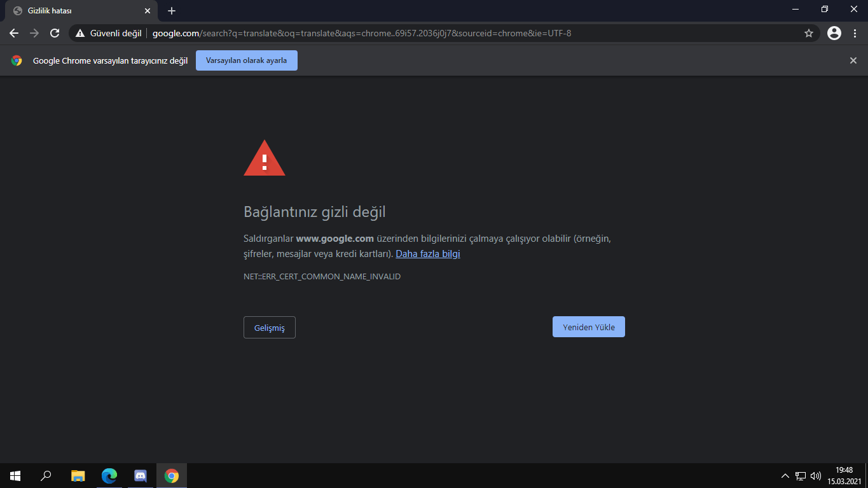Show hidden system tray icons
Image resolution: width=868 pixels, height=488 pixels.
pos(785,476)
